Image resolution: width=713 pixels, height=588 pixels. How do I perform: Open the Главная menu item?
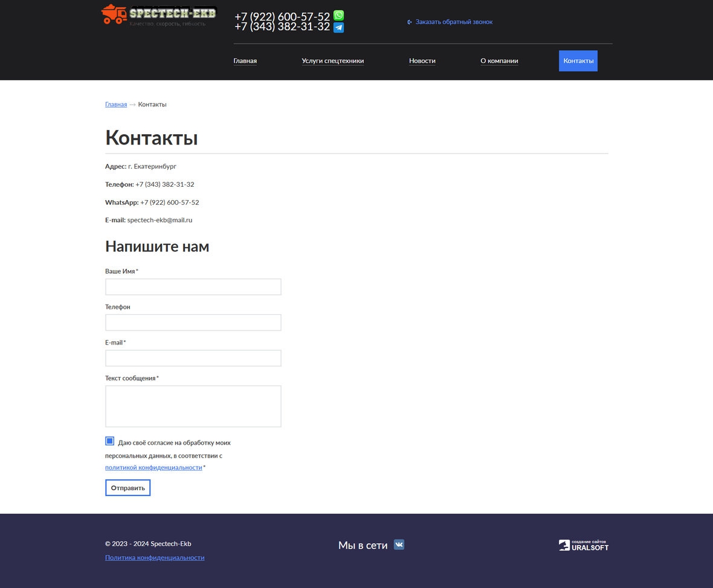click(x=245, y=61)
